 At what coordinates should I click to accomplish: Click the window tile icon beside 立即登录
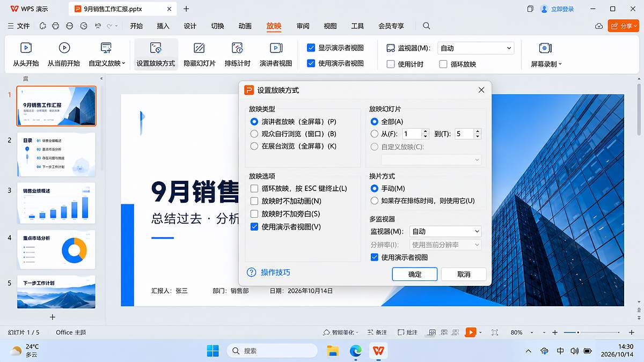(530, 9)
